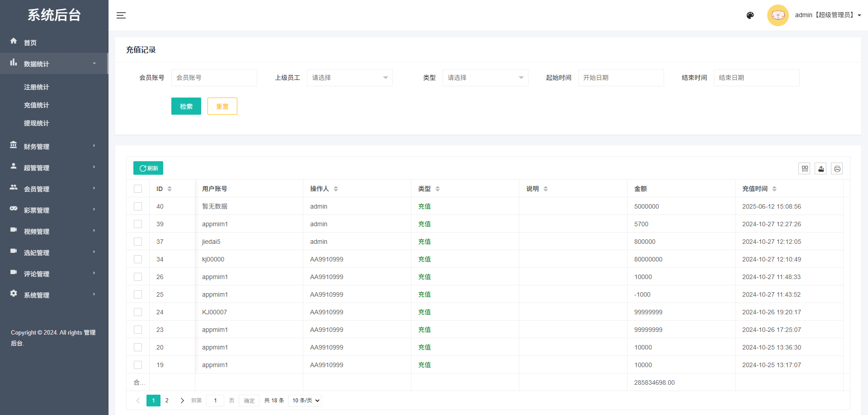Screen dimensions: 868x415
Task: Open the 类型 dropdown
Action: point(485,77)
